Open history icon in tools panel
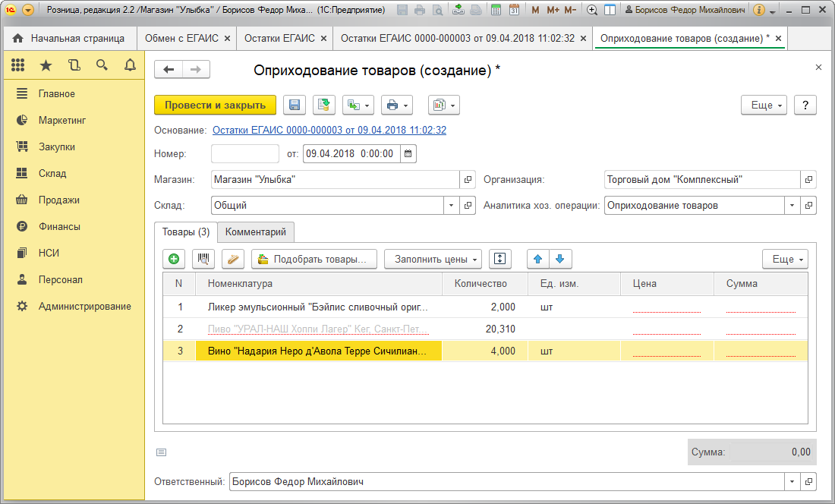This screenshot has width=835, height=504. click(74, 65)
